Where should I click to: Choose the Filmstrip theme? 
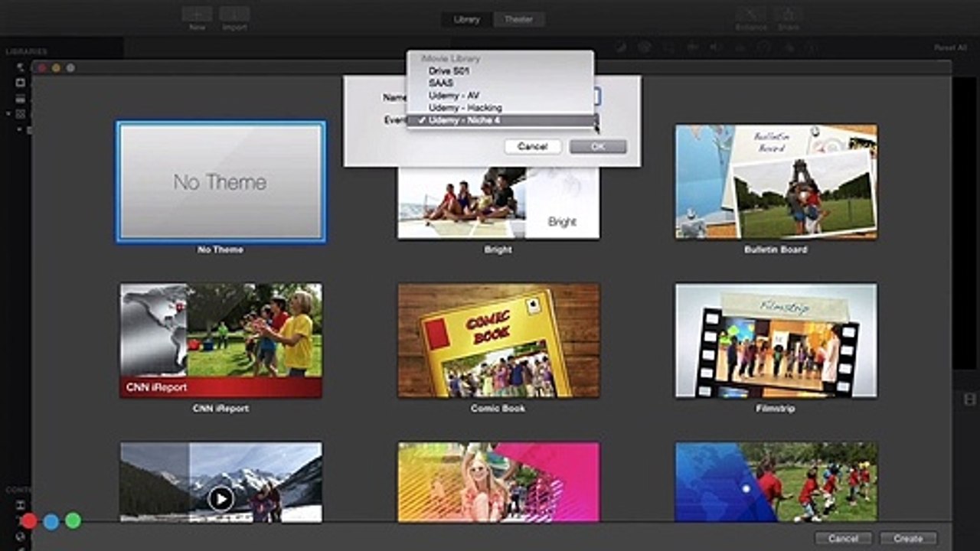(776, 341)
